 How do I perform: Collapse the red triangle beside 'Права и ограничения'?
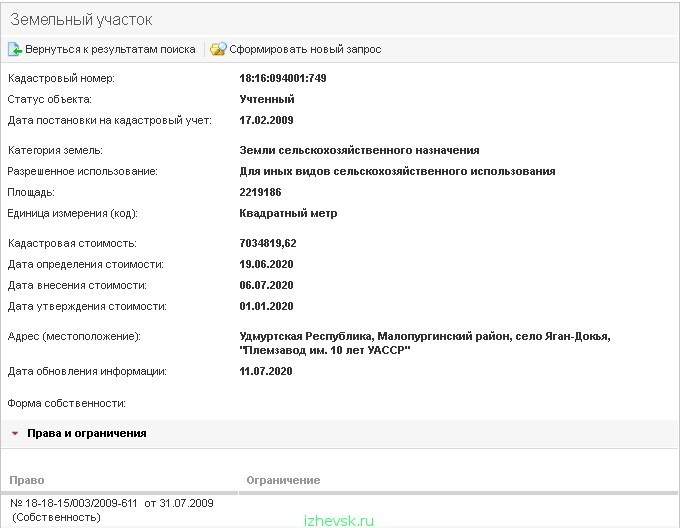[15, 433]
